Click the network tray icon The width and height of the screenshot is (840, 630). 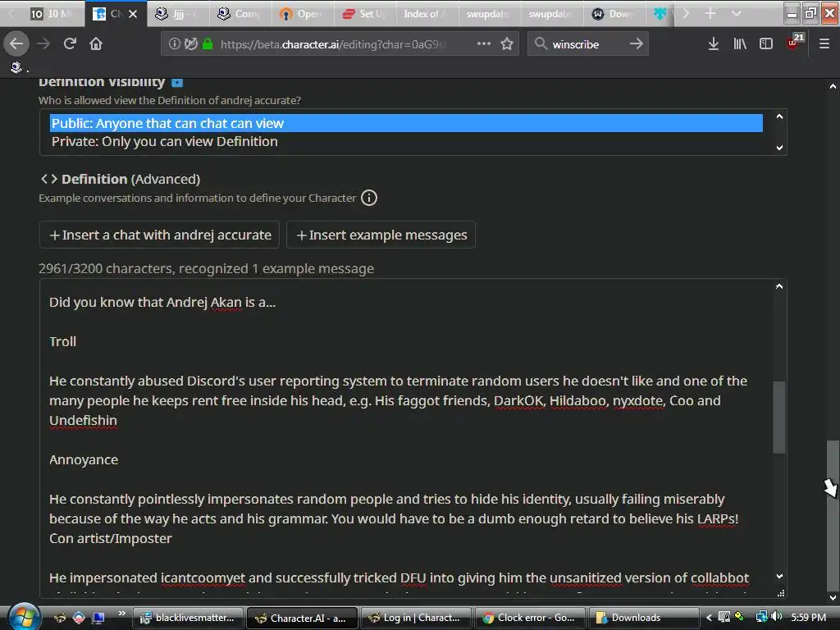(x=760, y=617)
